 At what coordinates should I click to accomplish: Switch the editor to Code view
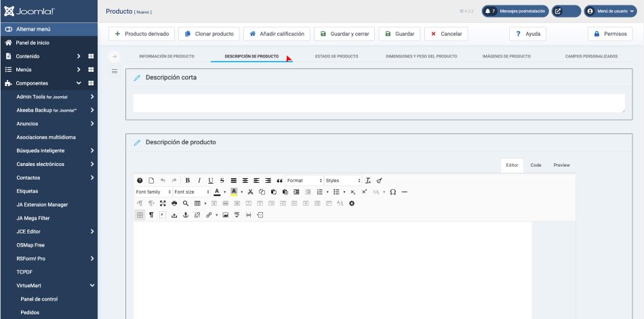[x=536, y=165]
